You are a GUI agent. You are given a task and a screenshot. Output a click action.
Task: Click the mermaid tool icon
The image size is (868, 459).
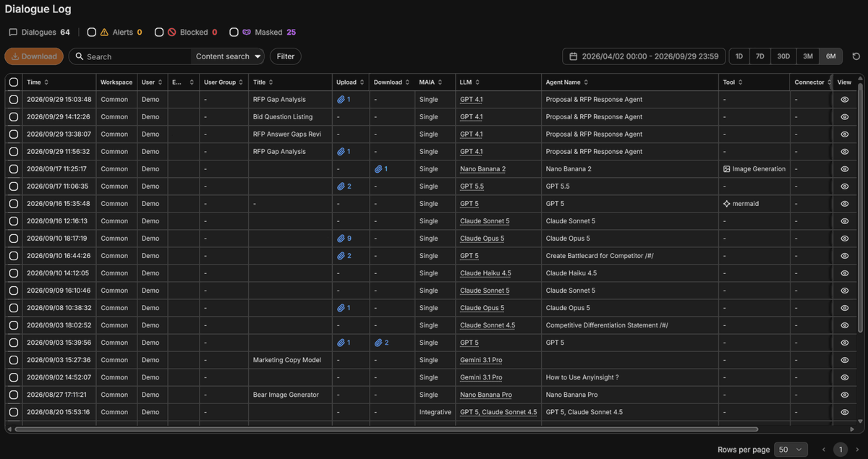(x=726, y=204)
